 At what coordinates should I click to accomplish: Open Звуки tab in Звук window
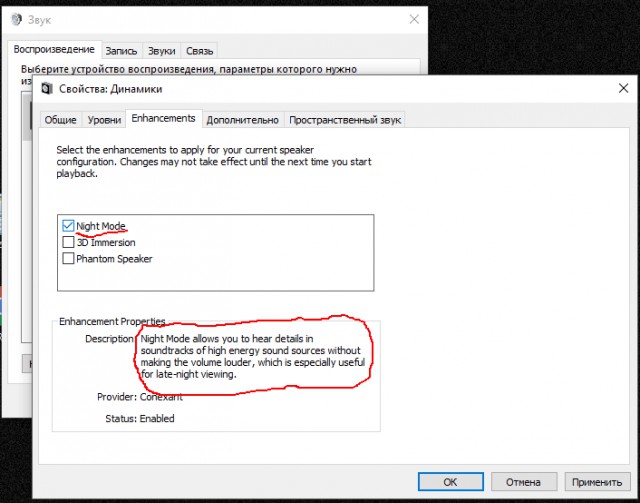tap(161, 51)
